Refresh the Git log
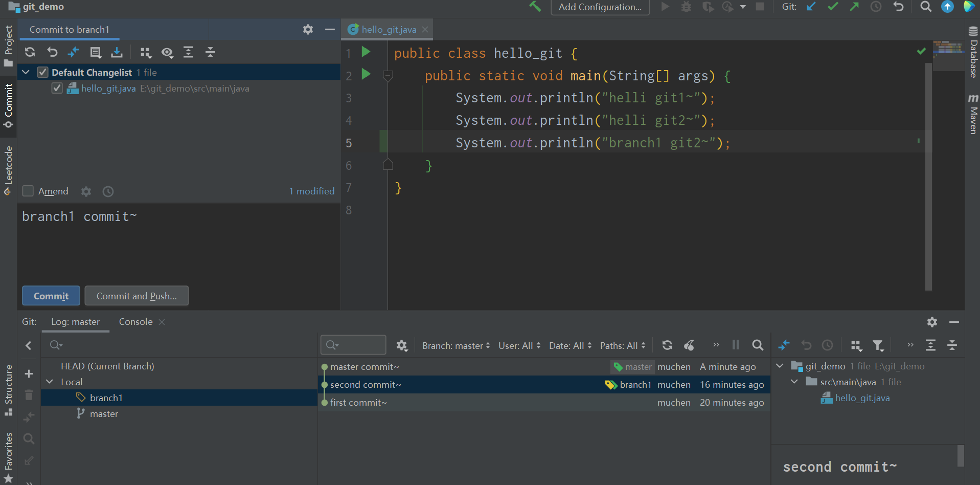 (667, 345)
